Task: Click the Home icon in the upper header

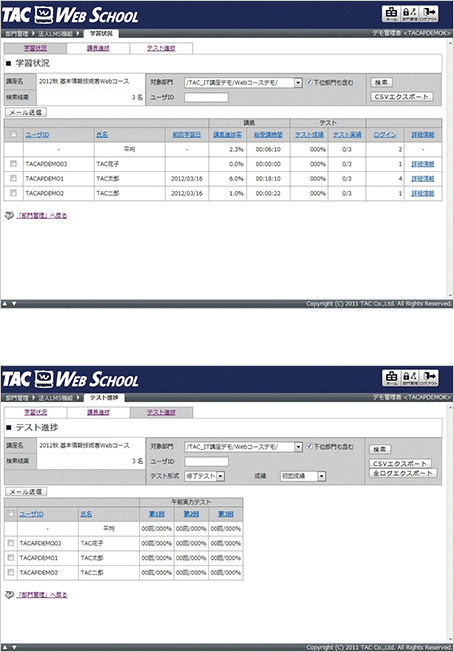Action: [x=391, y=13]
